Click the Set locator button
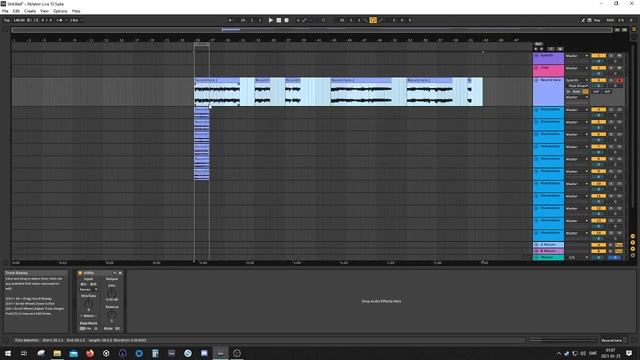This screenshot has width=640, height=360. tap(538, 44)
